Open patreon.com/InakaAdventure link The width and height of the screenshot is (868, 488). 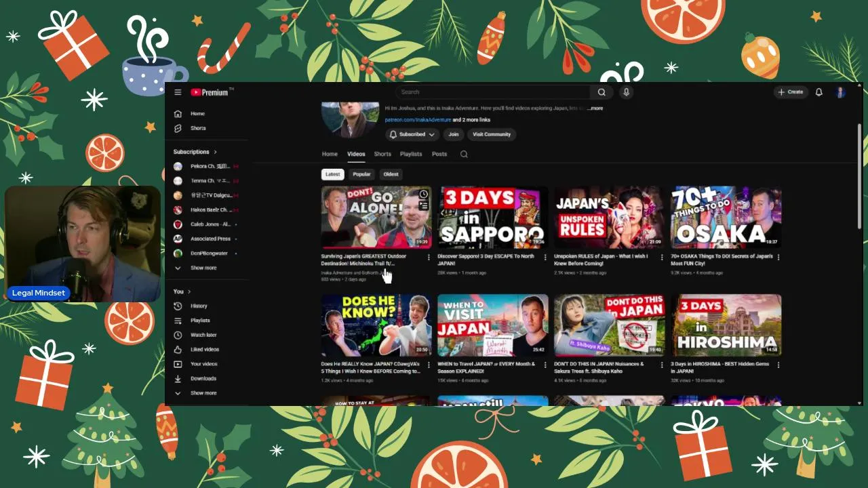click(418, 120)
